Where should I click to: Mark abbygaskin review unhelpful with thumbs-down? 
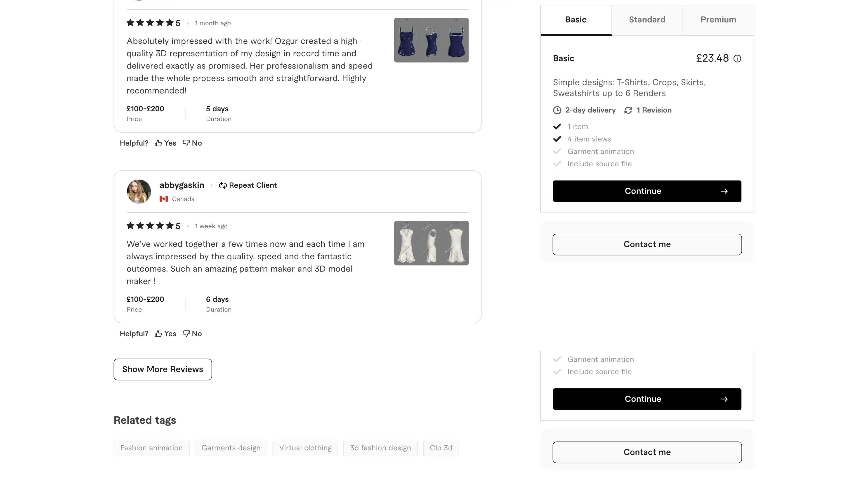192,334
